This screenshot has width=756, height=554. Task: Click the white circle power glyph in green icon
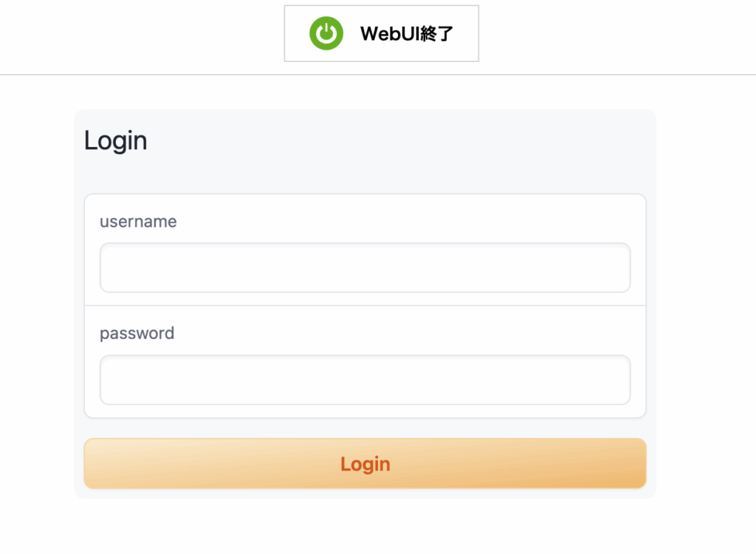pyautogui.click(x=326, y=33)
